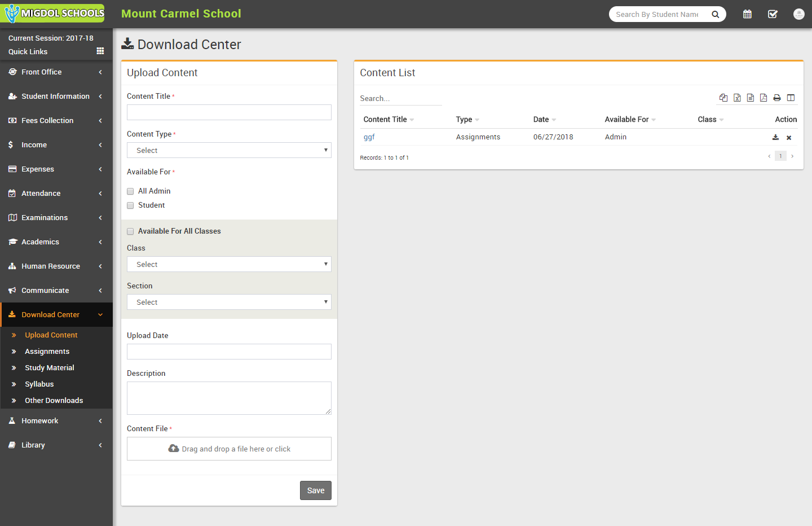Check the All Admin checkbox
812x526 pixels.
[130, 191]
